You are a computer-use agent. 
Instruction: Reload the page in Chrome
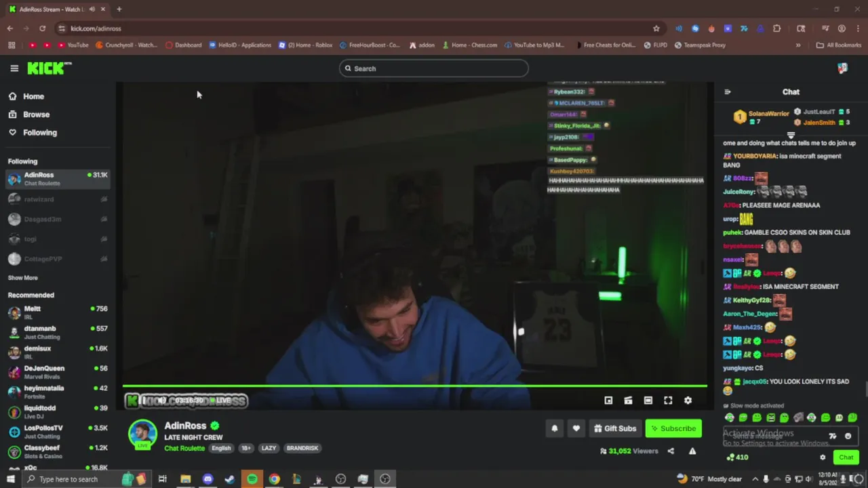(x=42, y=28)
